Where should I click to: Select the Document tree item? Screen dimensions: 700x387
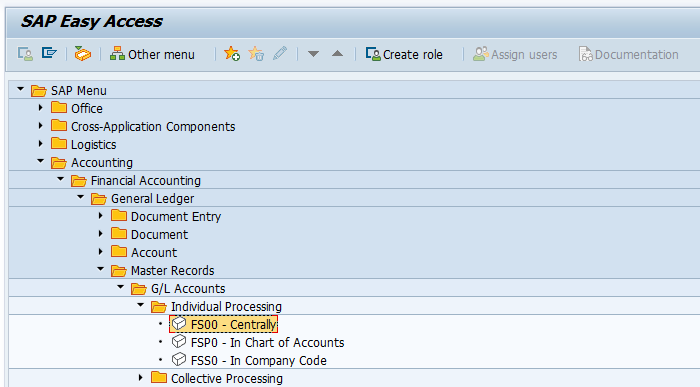159,235
